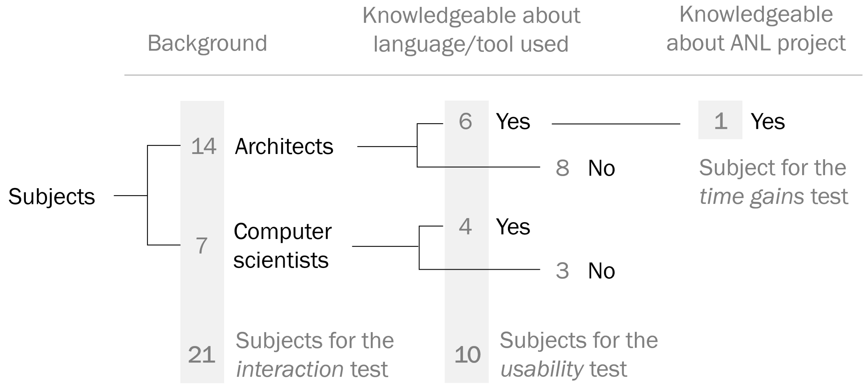Click the Background column heading
868x390 pixels.
(207, 43)
